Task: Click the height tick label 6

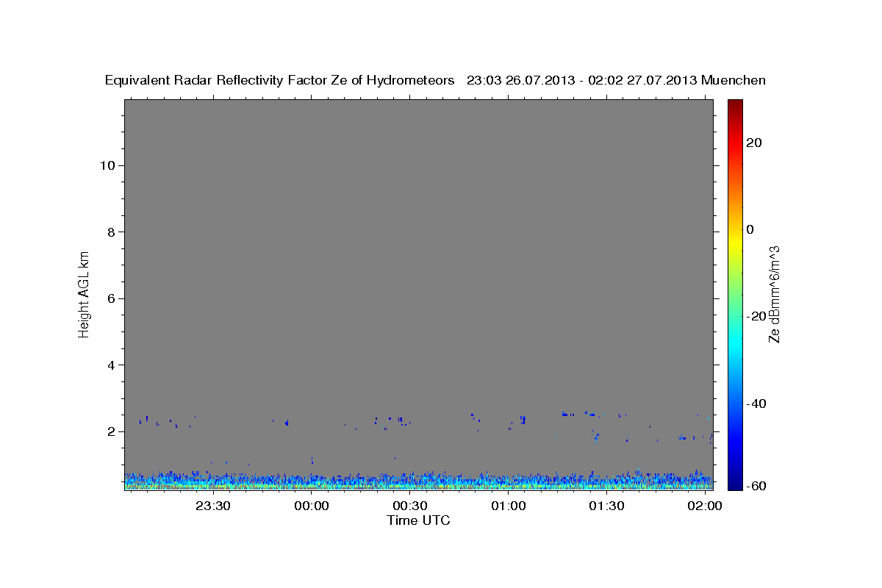Action: tap(111, 298)
